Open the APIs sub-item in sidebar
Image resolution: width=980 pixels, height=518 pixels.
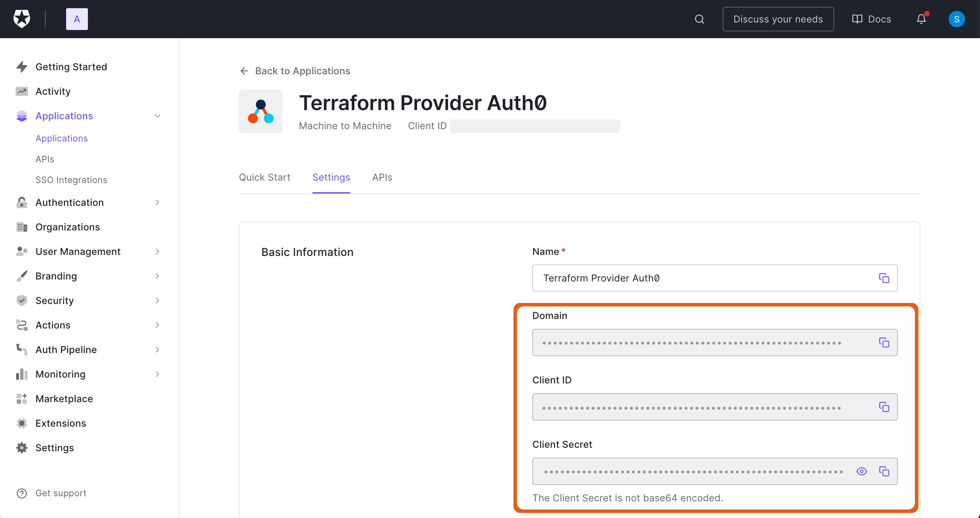click(x=45, y=159)
